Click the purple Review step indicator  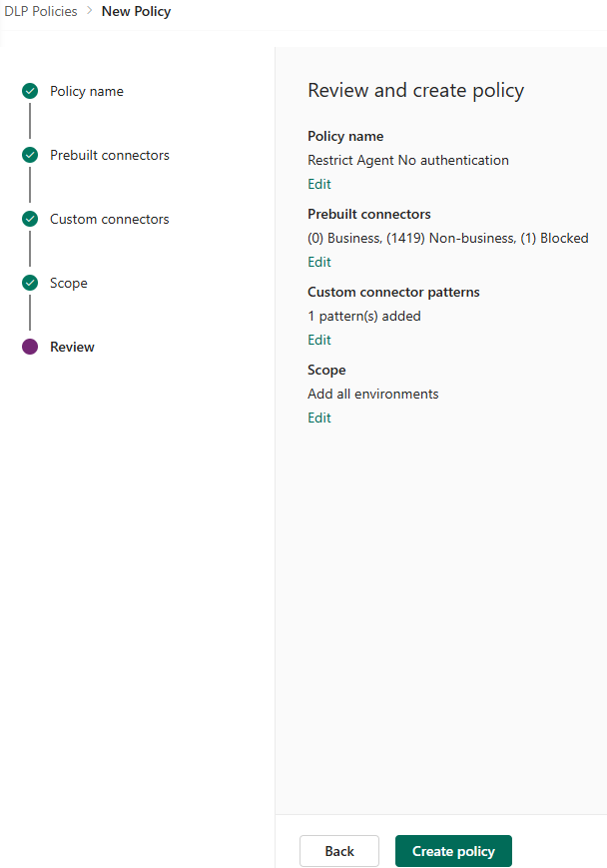pyautogui.click(x=30, y=347)
